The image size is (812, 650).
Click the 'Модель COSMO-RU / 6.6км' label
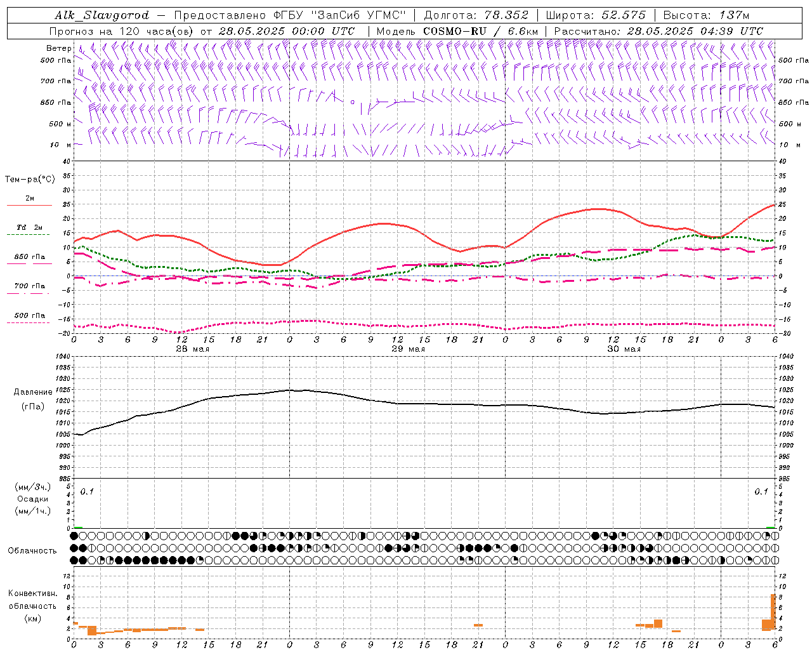(x=457, y=31)
